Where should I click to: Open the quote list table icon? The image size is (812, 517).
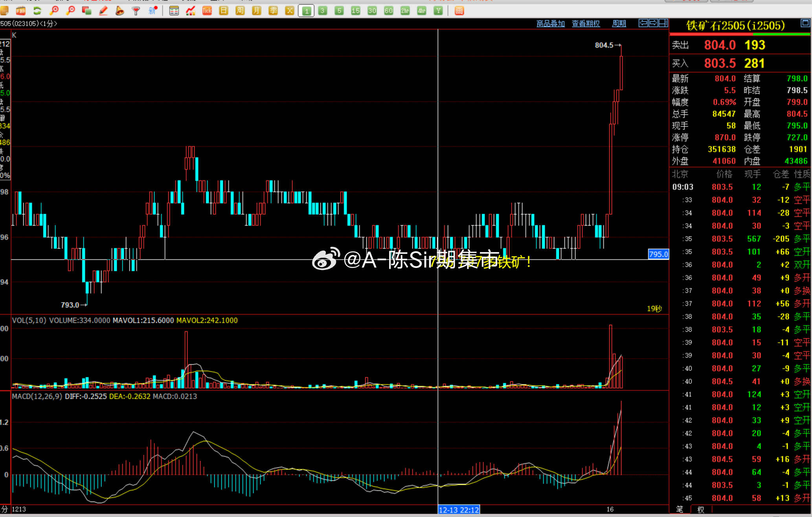click(174, 11)
